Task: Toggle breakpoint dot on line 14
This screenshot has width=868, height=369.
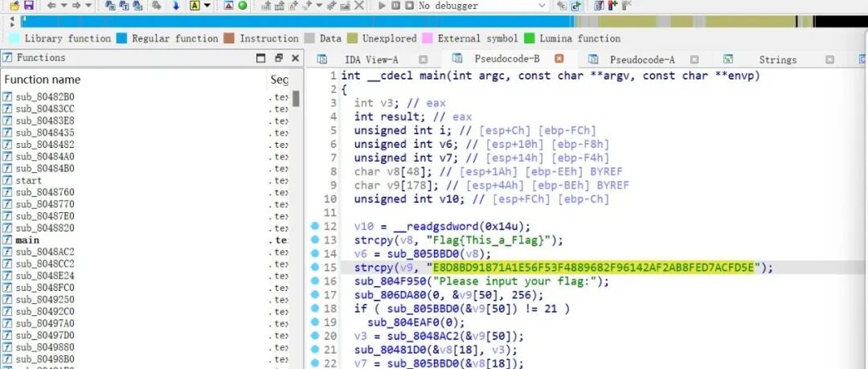Action: [x=315, y=254]
